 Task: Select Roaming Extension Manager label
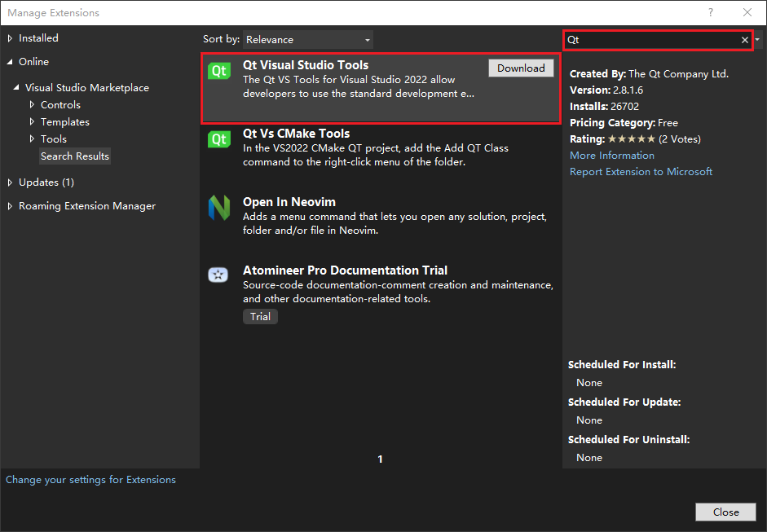pos(87,206)
